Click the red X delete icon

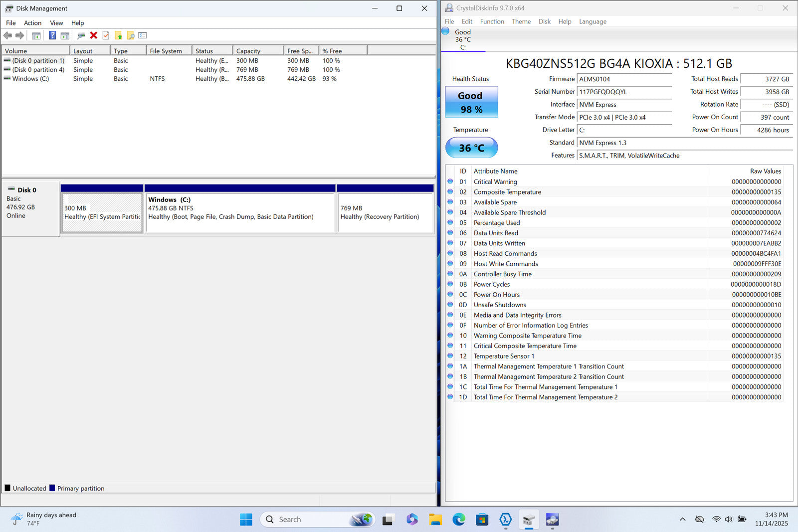93,35
